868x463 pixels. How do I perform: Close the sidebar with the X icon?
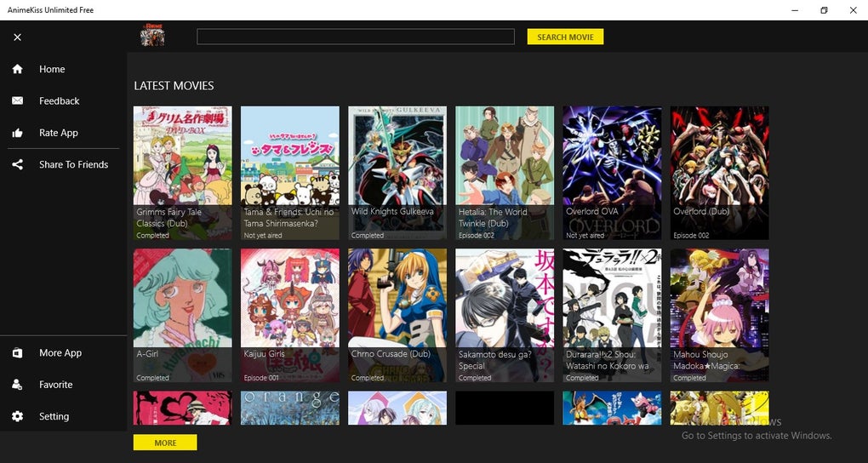[x=17, y=37]
